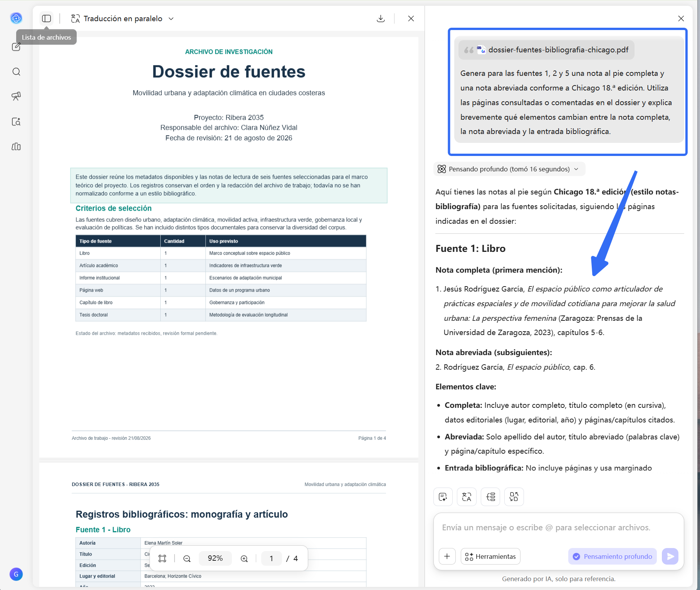Image resolution: width=700 pixels, height=590 pixels.
Task: Open the search icon in the left sidebar
Action: click(x=16, y=72)
